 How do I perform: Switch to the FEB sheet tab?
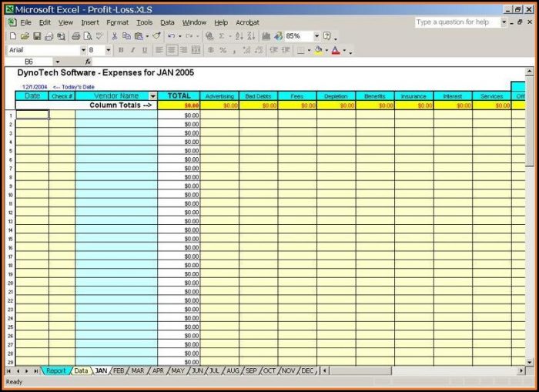119,370
